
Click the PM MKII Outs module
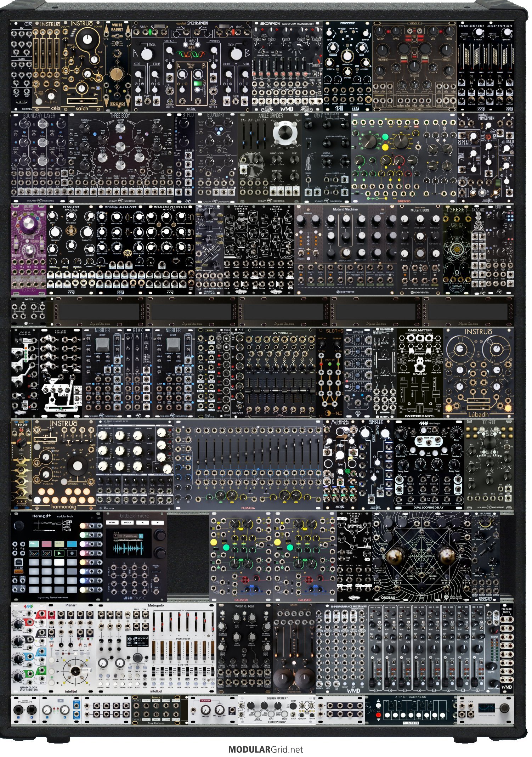click(507, 648)
